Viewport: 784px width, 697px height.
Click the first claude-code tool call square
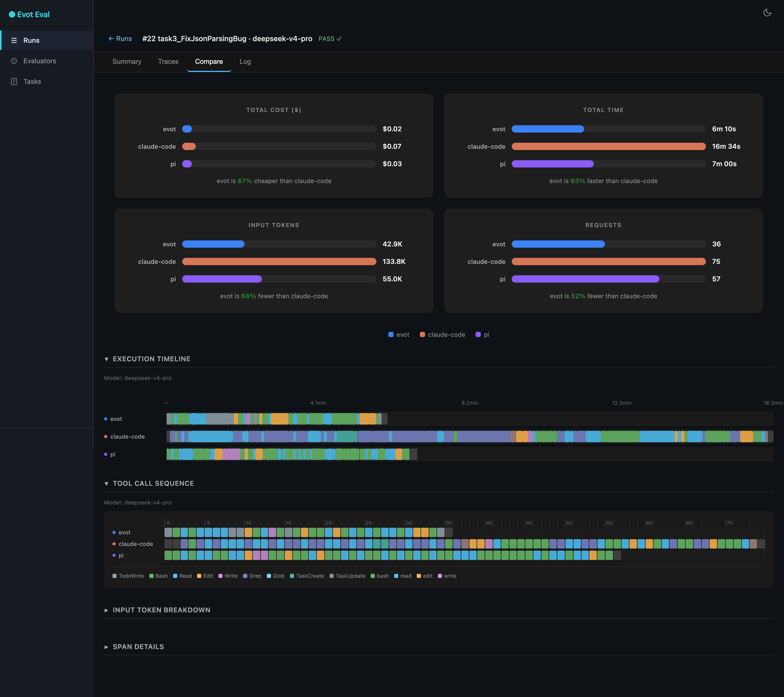(x=168, y=544)
